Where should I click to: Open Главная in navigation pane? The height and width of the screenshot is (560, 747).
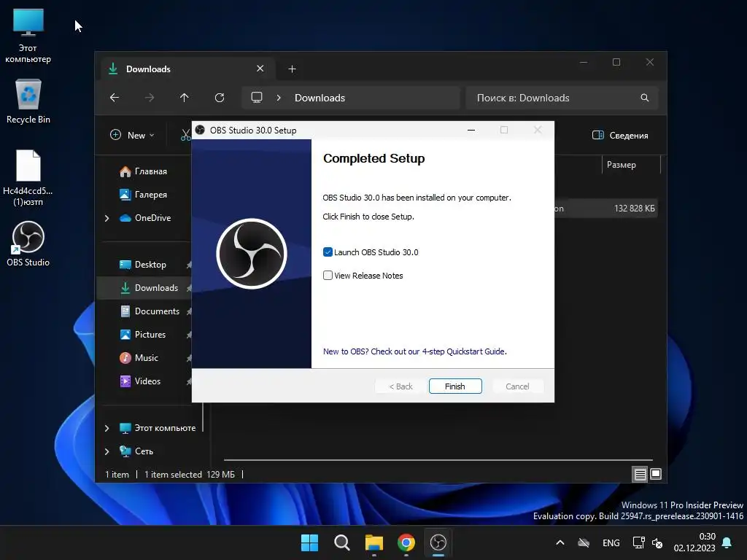tap(144, 171)
